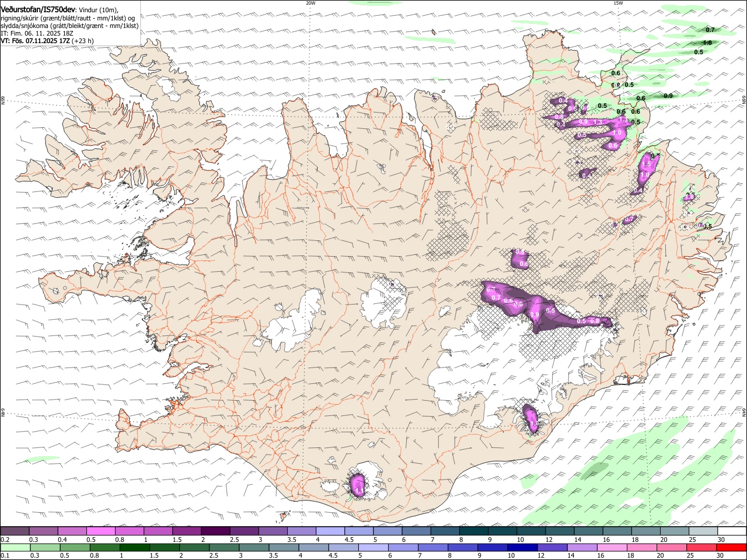The width and height of the screenshot is (747, 560).
Task: Pick the lilac swatch labeled 14 in lower scale
Action: (x=582, y=547)
